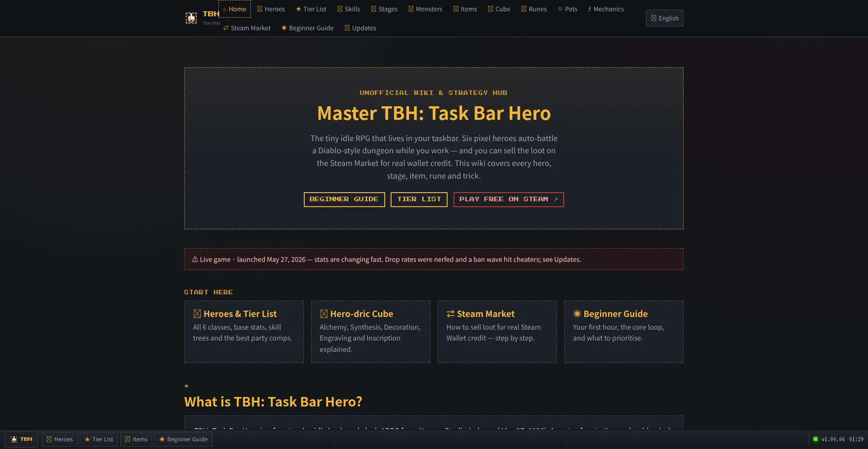
Task: Open Steam Market in top navigation
Action: (247, 28)
